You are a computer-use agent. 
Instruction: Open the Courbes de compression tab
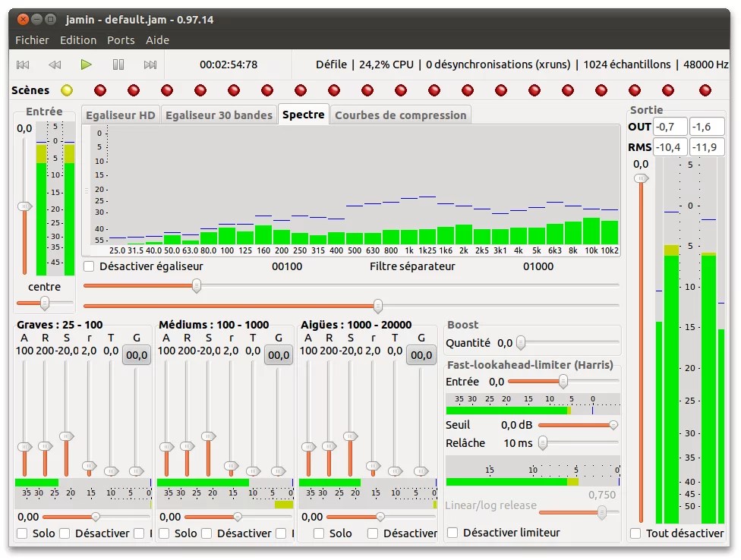coord(400,115)
